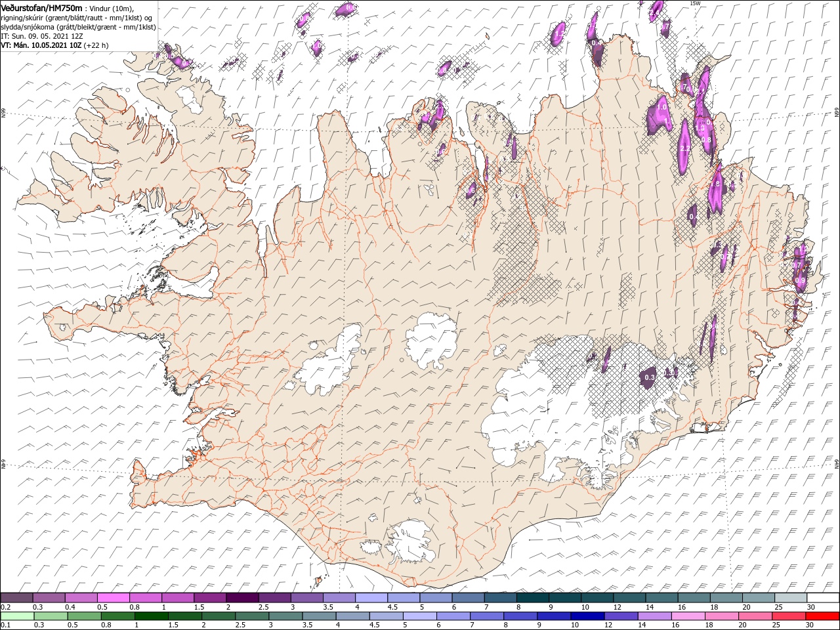Click the '4.5' label under the upper legend
Viewport: 840px width, 630px height.
(x=392, y=607)
